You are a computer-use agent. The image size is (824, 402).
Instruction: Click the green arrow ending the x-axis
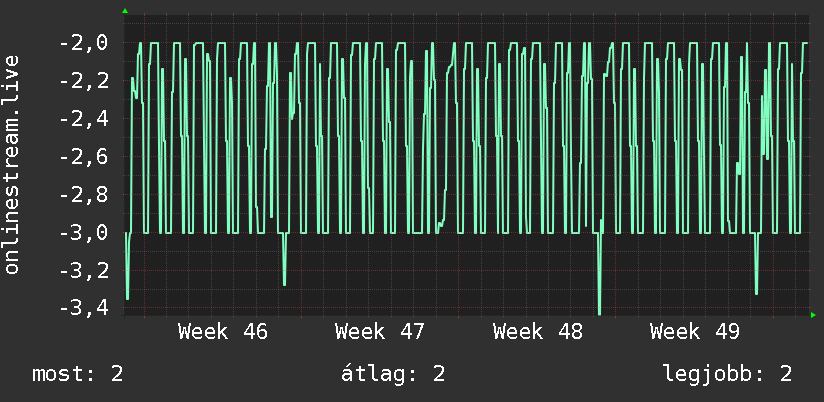click(x=813, y=315)
